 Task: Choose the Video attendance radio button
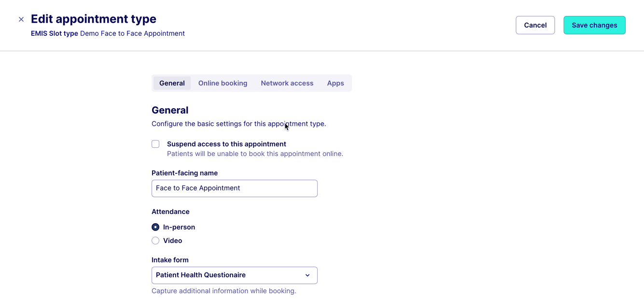pos(155,241)
